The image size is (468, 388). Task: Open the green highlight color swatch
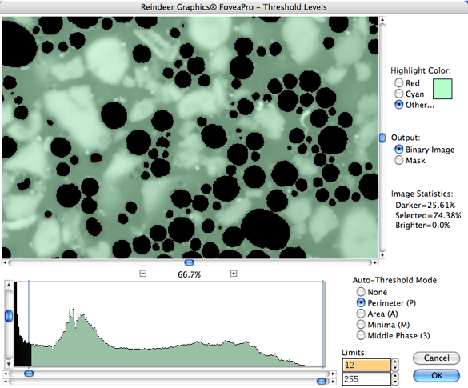[443, 89]
